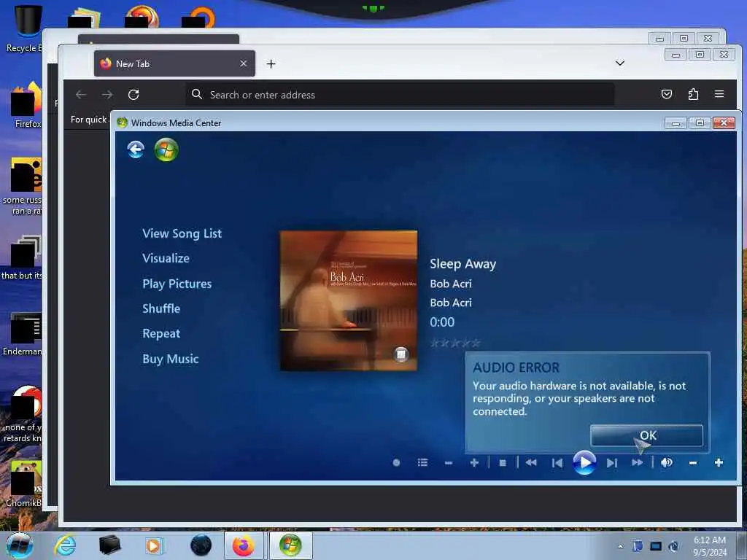Open View Song List
Viewport: 747px width, 560px height.
click(182, 233)
